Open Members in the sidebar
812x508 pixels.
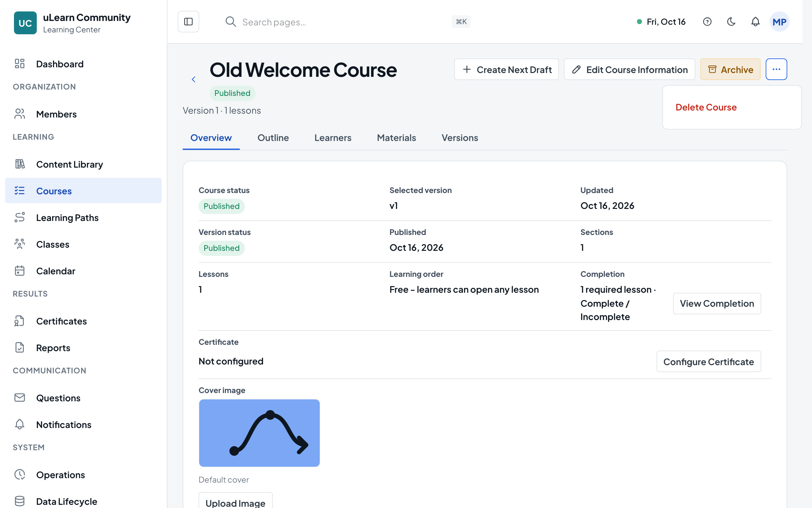83,114
